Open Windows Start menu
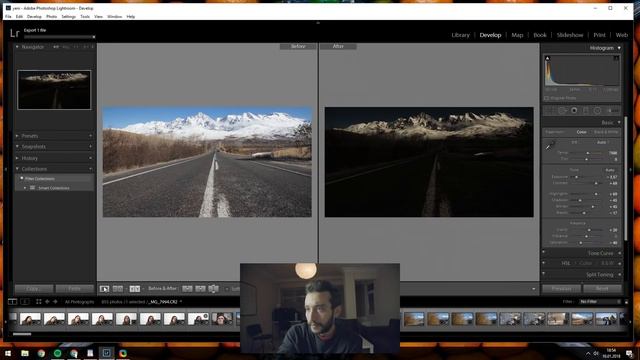Image resolution: width=640 pixels, height=360 pixels. (x=8, y=353)
